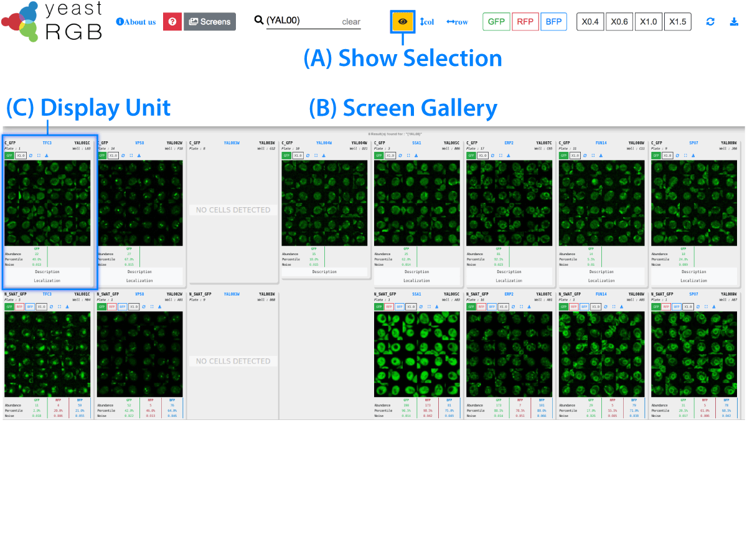Image resolution: width=747 pixels, height=560 pixels.
Task: Download the N_SWAT_GFP SPO7 unit image
Action: [713, 307]
